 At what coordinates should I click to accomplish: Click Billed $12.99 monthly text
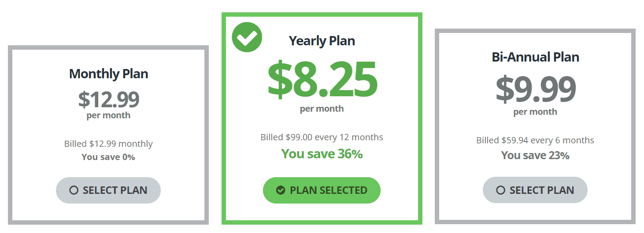108,144
